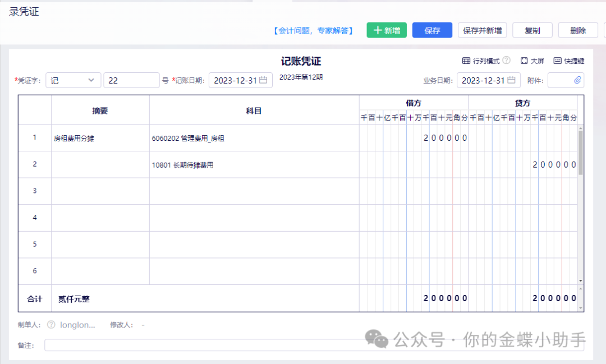Click the help icon beside 行列模式
This screenshot has height=364, width=606.
pyautogui.click(x=506, y=61)
